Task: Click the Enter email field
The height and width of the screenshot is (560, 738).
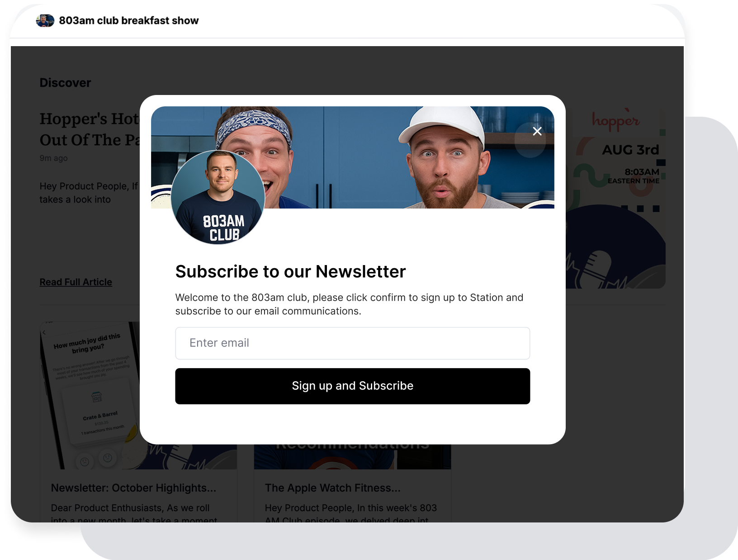Action: [x=352, y=343]
